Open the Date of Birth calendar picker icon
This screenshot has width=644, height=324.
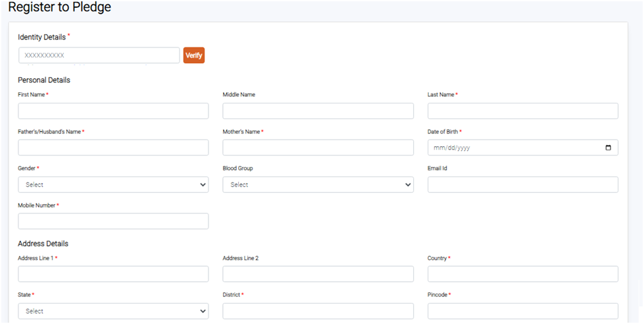608,148
